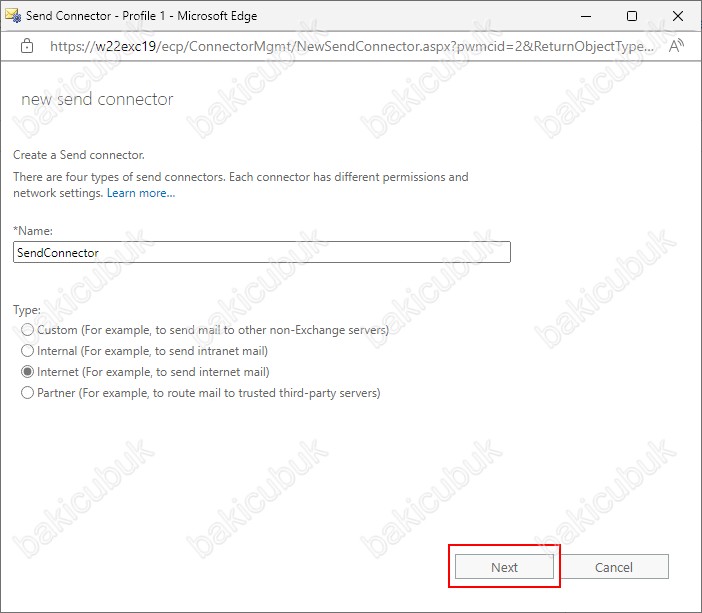
Task: Click the Next button
Action: 504,567
